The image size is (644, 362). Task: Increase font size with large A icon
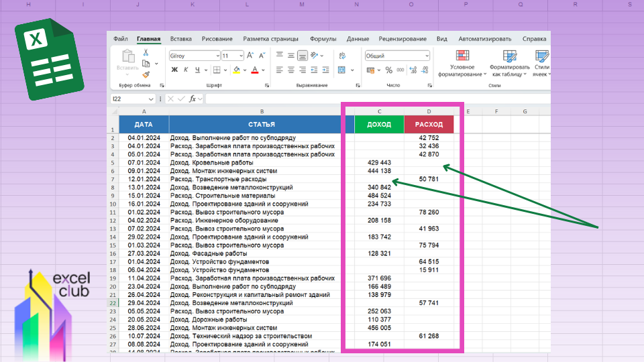point(250,56)
